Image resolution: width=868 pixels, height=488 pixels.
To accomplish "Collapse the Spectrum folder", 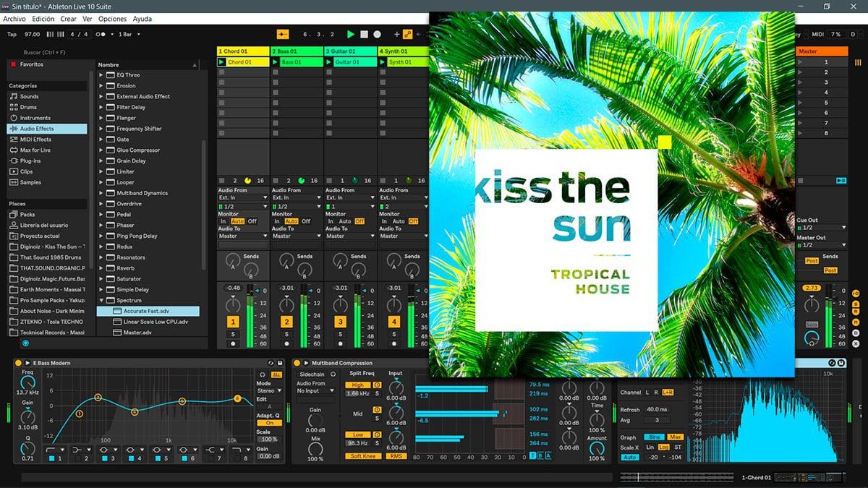I will point(101,300).
